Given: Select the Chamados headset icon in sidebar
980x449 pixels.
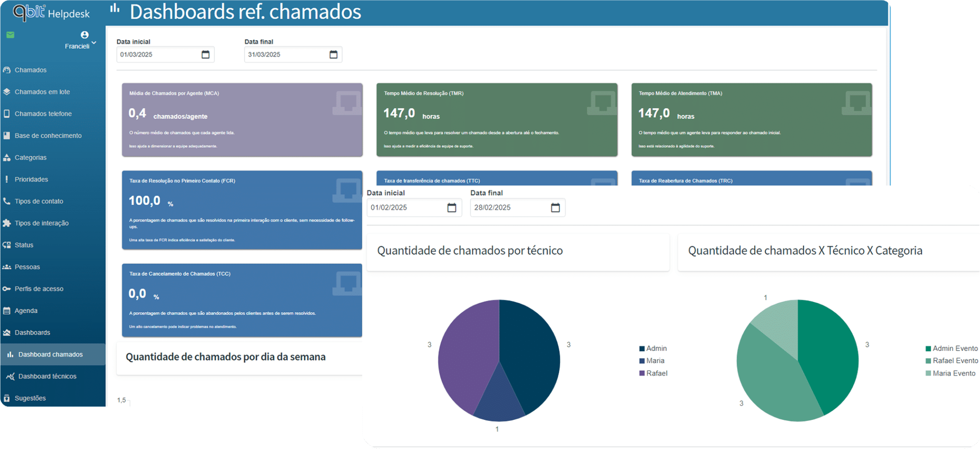Looking at the screenshot, I should click(x=6, y=69).
